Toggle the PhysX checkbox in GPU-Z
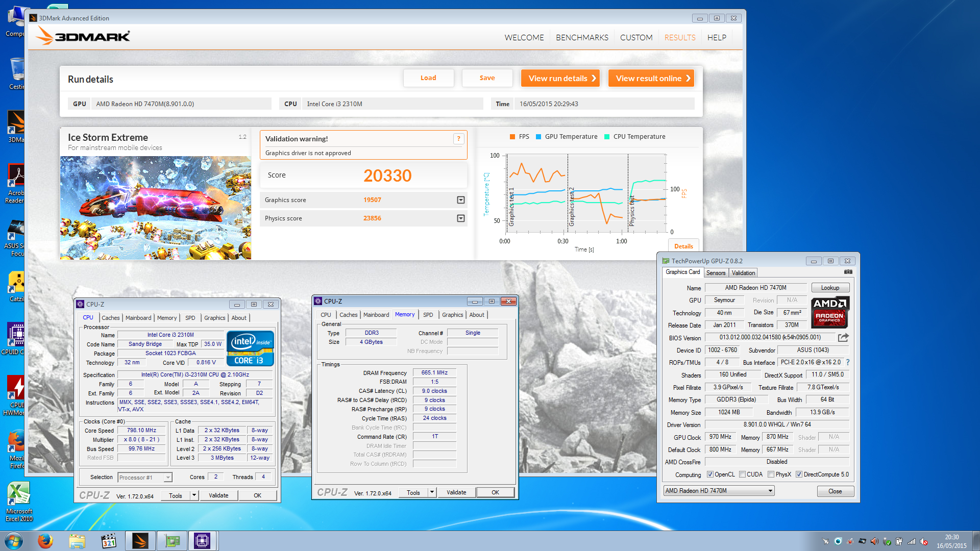This screenshot has height=551, width=980. tap(771, 474)
